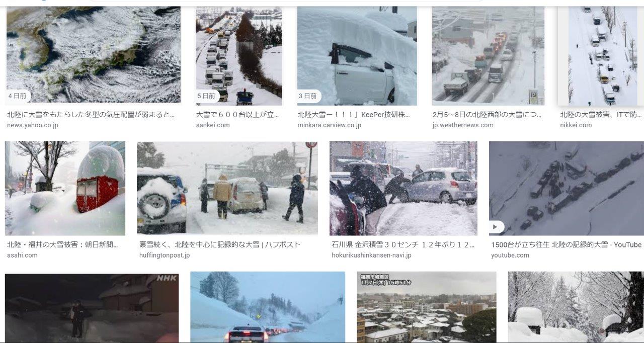Open the satellite weather map image
644x343 pixels.
tap(93, 54)
